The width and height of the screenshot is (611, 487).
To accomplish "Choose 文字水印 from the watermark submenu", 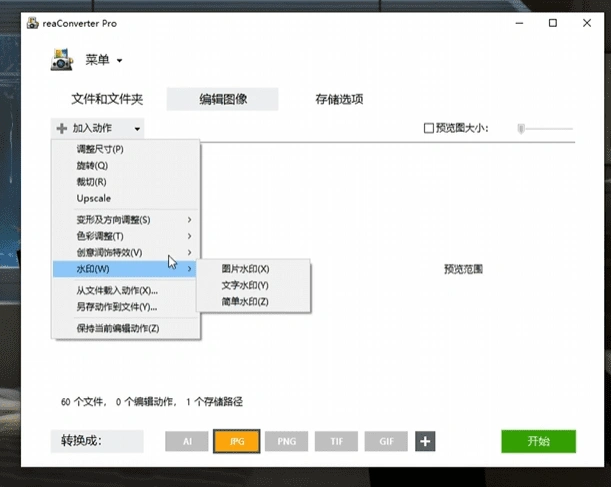I will point(245,284).
